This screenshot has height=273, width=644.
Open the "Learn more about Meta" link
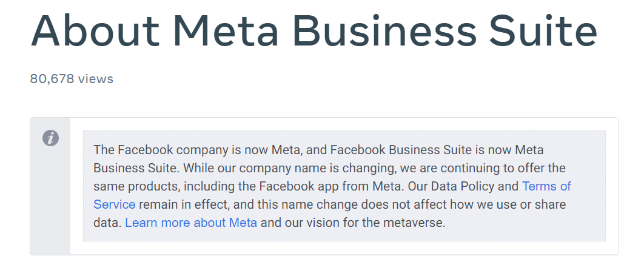click(191, 223)
